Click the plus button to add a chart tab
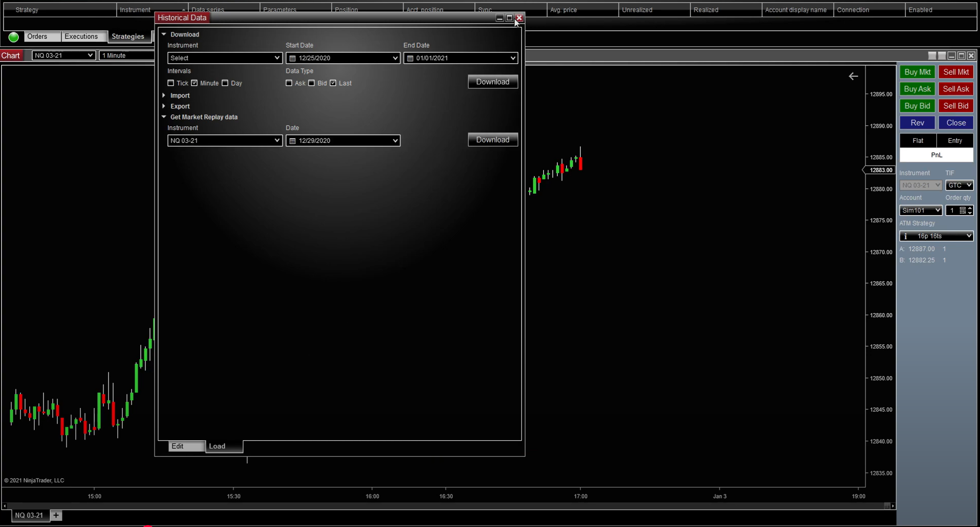The height and width of the screenshot is (527, 980). (x=56, y=515)
